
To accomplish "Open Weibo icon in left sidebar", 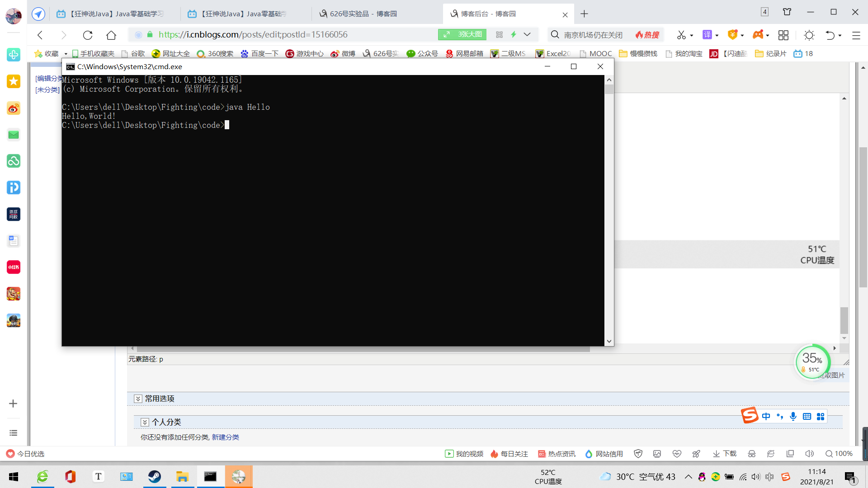I will coord(14,108).
